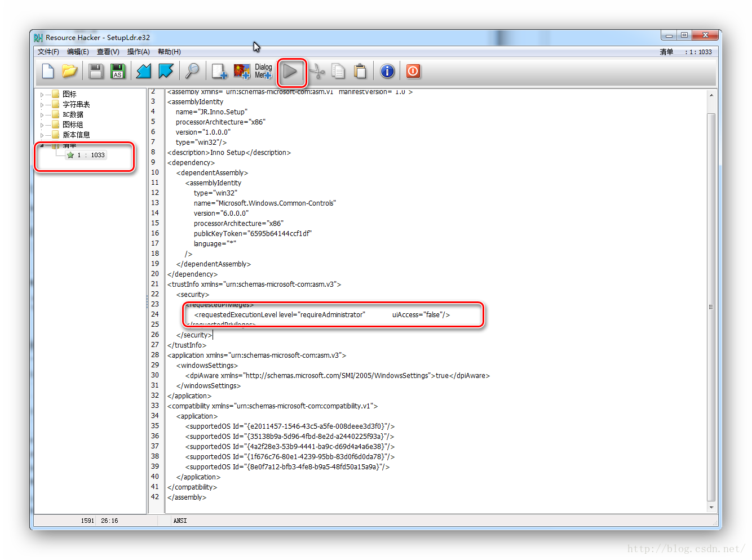
Task: Click the compatibility xmlns line
Action: 272,406
